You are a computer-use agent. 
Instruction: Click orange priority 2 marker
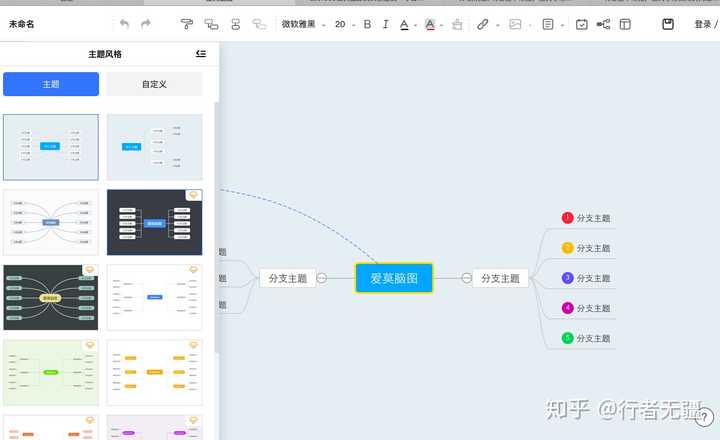(x=568, y=248)
